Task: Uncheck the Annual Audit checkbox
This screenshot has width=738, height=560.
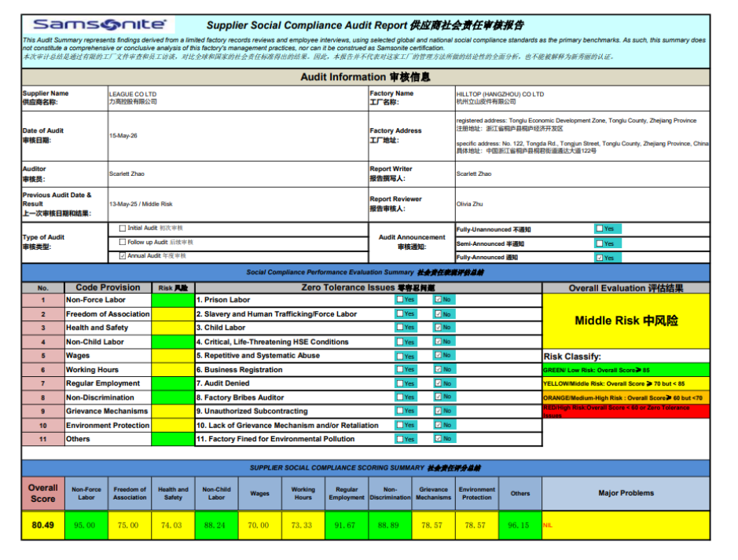Action: pyautogui.click(x=123, y=256)
